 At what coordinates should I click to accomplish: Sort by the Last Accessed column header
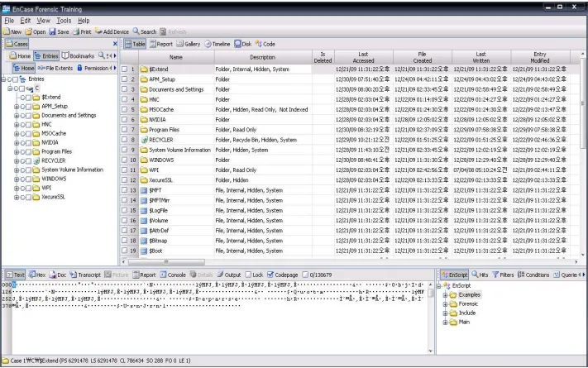(363, 57)
